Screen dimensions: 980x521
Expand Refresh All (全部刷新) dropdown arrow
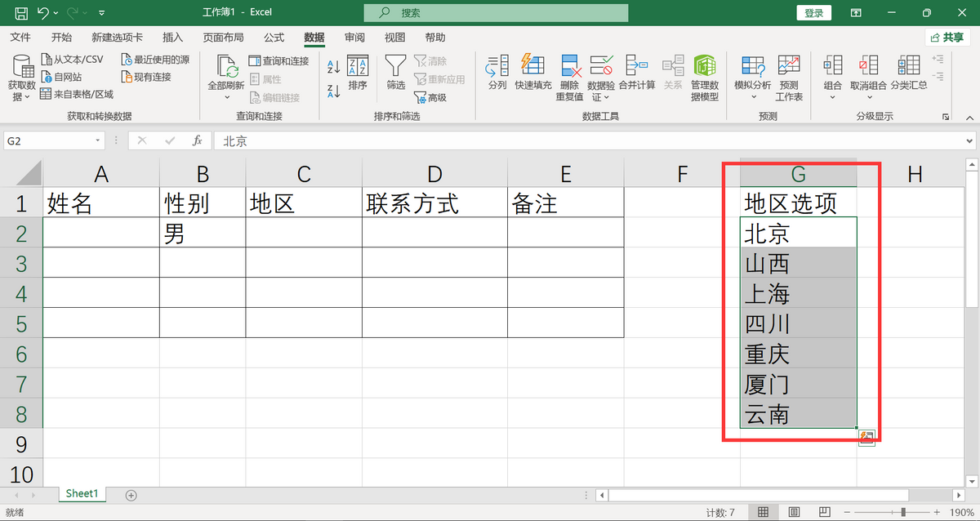pos(227,97)
